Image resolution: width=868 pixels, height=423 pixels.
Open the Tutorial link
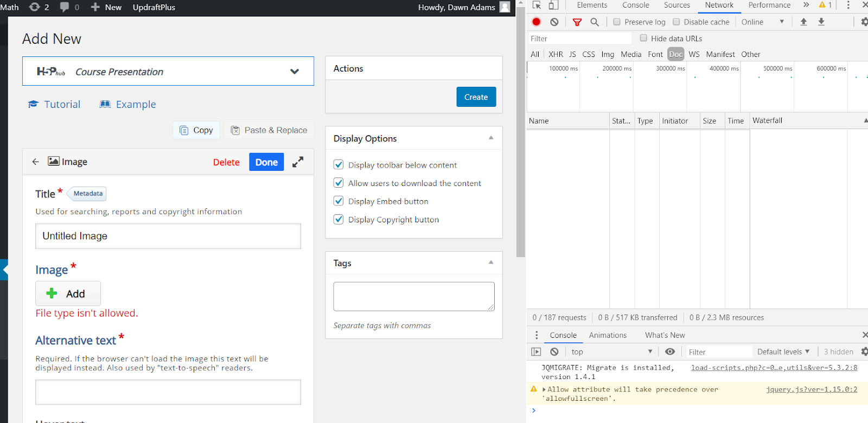tap(54, 104)
